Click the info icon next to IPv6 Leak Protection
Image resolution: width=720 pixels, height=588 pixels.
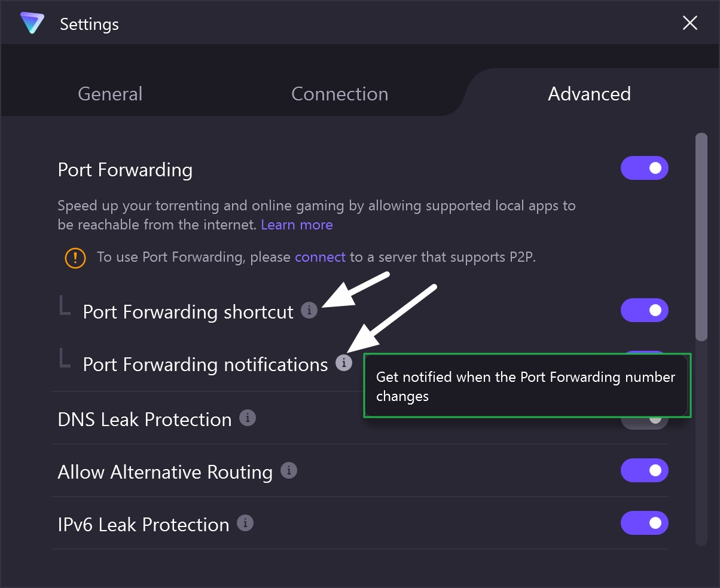(x=244, y=523)
